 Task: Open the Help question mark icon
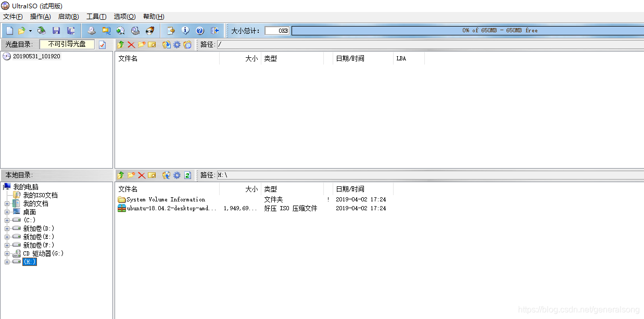pos(199,31)
